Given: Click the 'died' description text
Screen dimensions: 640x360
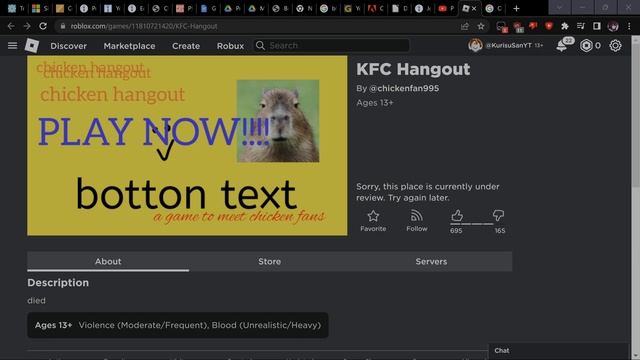Looking at the screenshot, I should click(x=36, y=300).
